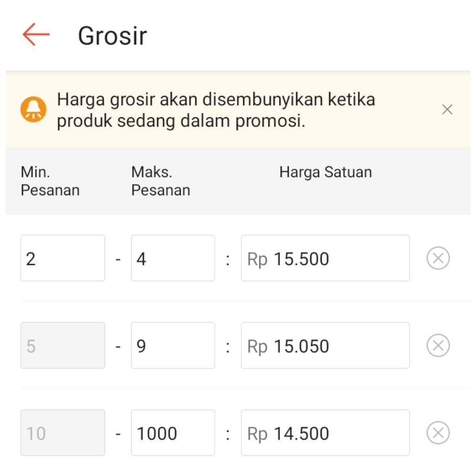
Task: Remove the Rp 14.500 price tier
Action: pos(438,433)
